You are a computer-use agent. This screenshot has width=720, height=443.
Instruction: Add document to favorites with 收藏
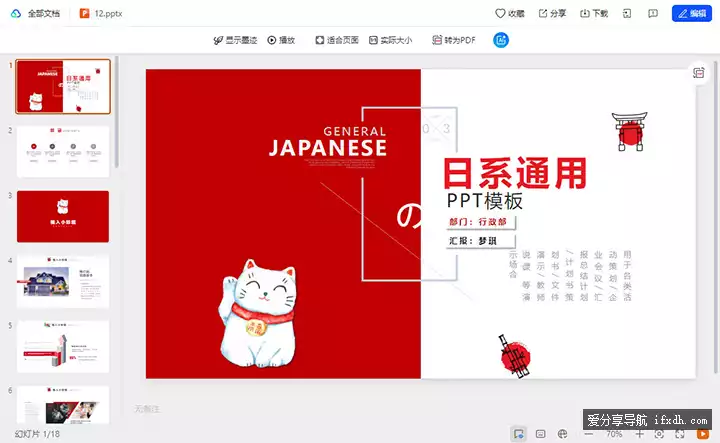510,13
